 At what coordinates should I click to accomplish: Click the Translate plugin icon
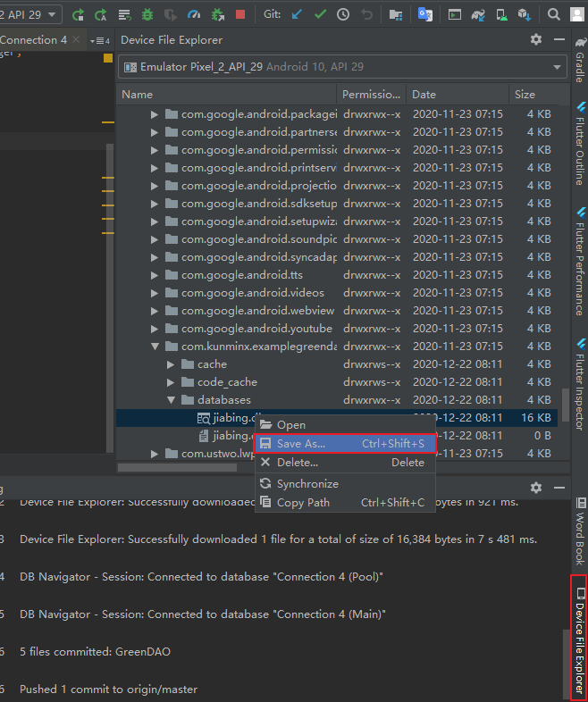[x=425, y=14]
